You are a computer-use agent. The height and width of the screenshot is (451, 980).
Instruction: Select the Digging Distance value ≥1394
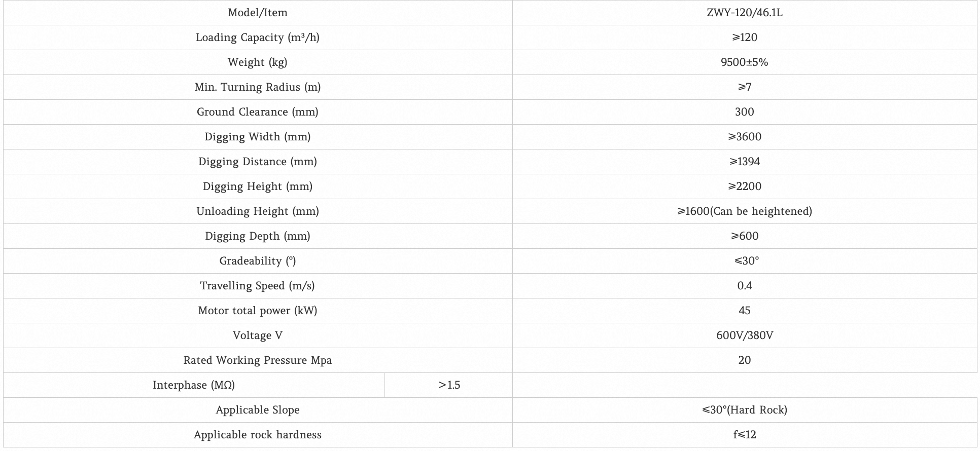point(744,162)
